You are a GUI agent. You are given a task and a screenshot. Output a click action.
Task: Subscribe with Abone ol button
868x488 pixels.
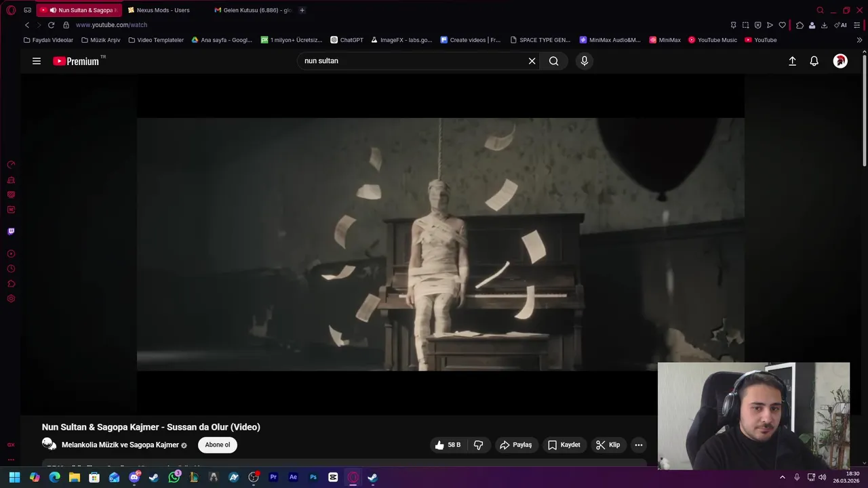point(218,445)
